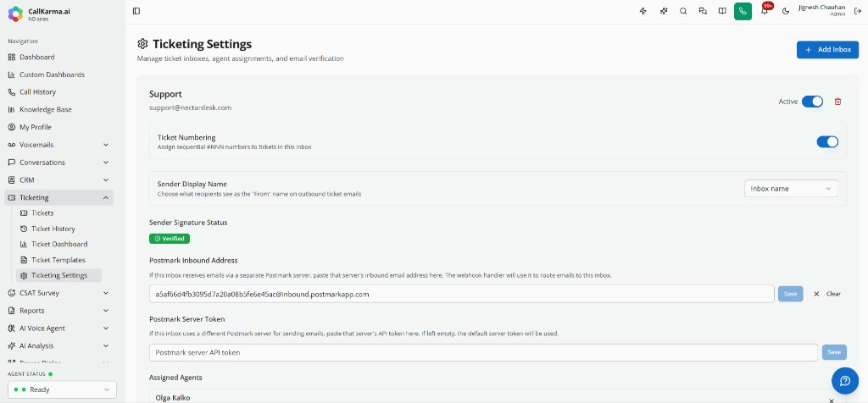Click the support@nectardesk.com email text
The image size is (868, 403).
point(191,108)
